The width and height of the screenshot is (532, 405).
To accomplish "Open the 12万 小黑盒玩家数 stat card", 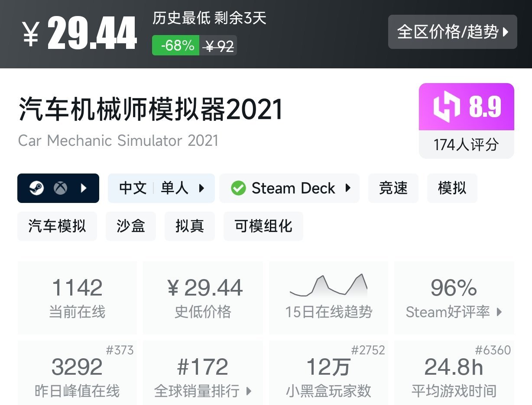I will (x=328, y=373).
